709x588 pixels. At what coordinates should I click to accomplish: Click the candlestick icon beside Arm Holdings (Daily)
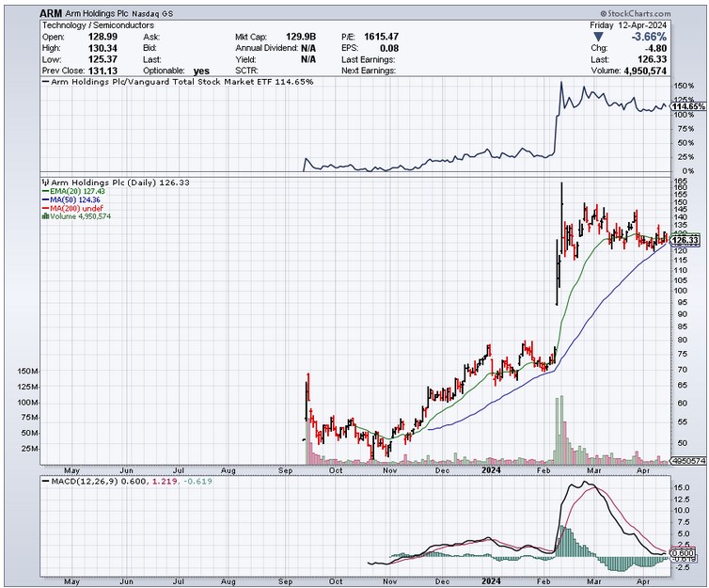click(43, 182)
